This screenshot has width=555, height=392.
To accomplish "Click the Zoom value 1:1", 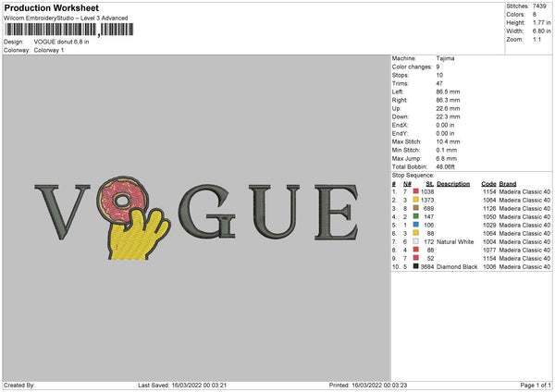I will 536,39.
